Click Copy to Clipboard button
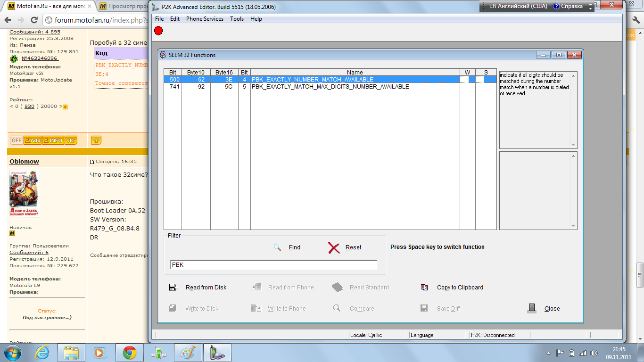 click(452, 288)
